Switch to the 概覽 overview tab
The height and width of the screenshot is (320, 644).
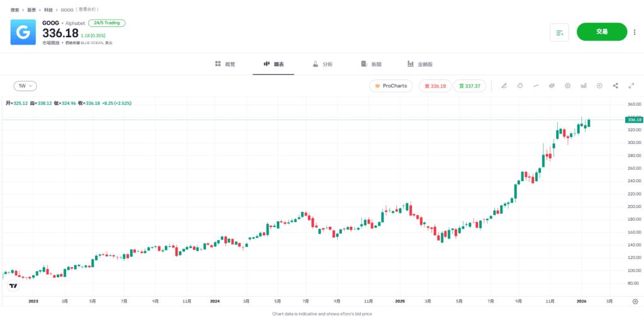click(x=225, y=64)
